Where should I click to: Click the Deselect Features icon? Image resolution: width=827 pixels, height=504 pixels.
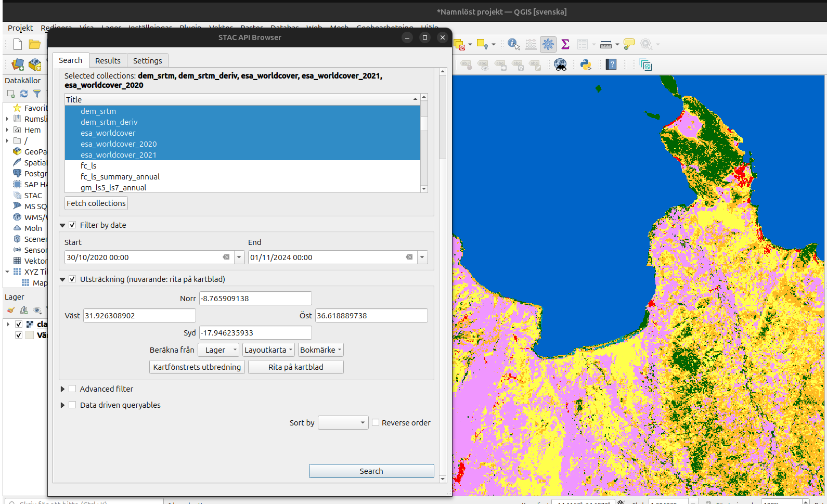pyautogui.click(x=459, y=45)
